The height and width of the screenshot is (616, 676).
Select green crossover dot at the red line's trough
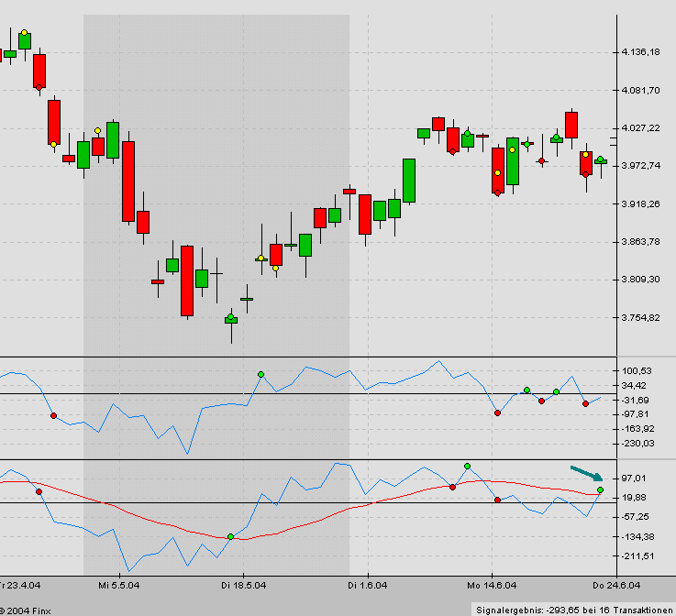tap(230, 536)
